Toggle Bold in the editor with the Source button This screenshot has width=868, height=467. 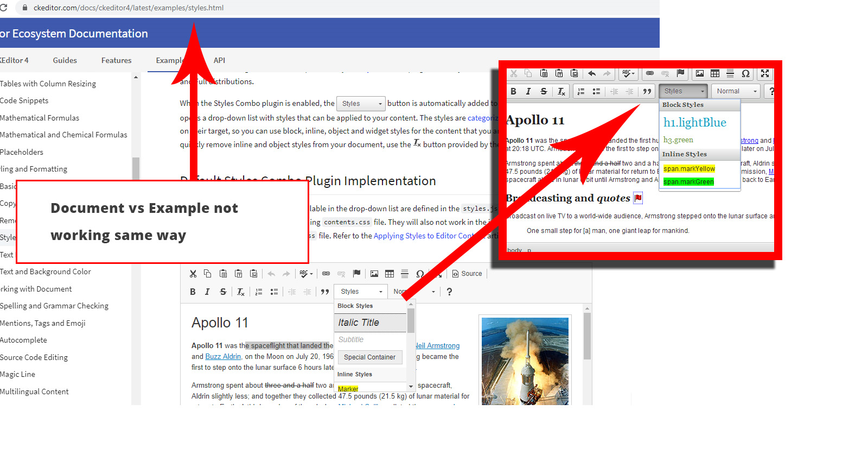tap(193, 292)
